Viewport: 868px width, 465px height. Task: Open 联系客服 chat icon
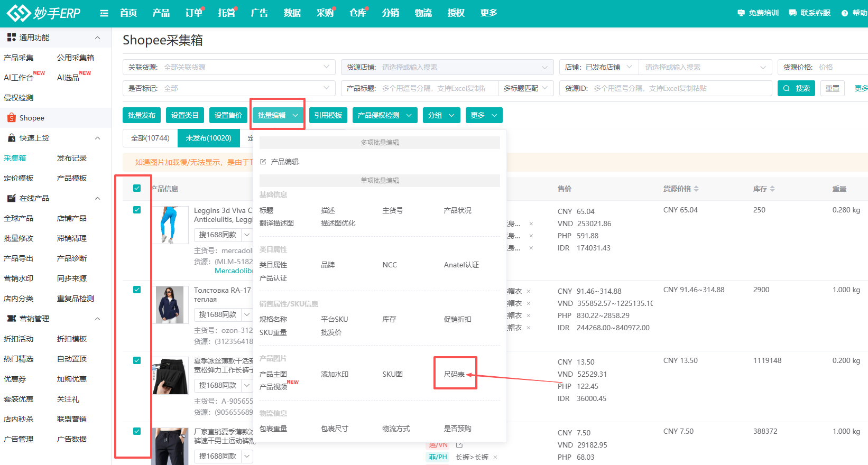pyautogui.click(x=793, y=13)
